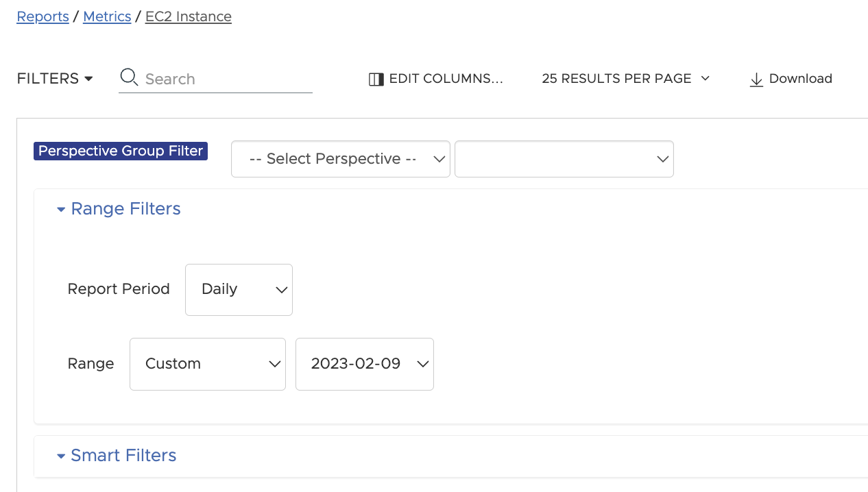
Task: Open 25 RESULTS PER PAGE menu
Action: click(616, 79)
